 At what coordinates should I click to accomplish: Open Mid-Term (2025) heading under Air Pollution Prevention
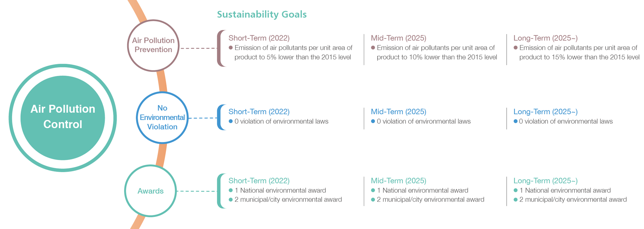(x=398, y=38)
